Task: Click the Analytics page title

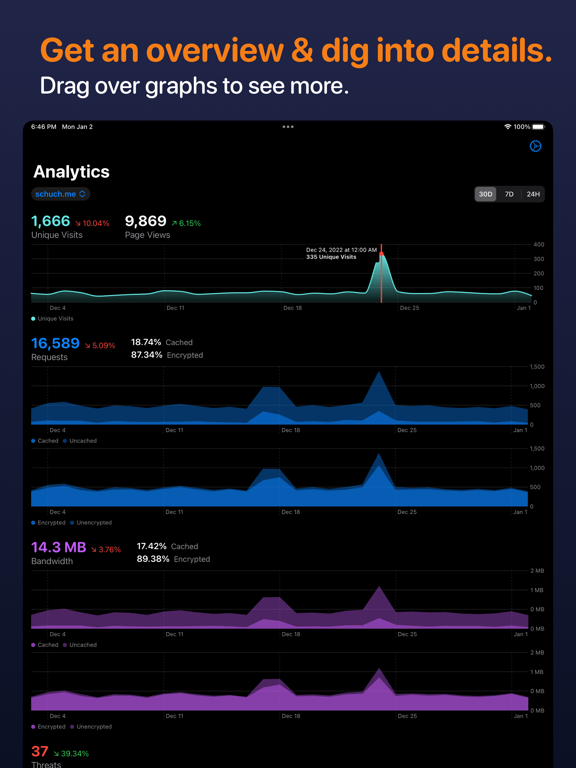Action: (72, 172)
